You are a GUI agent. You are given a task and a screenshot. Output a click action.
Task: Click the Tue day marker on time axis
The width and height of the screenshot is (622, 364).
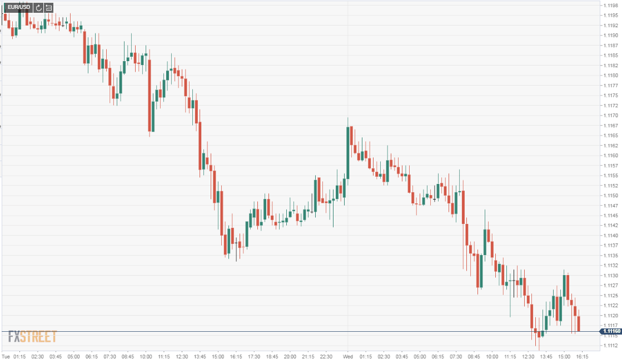coord(6,356)
